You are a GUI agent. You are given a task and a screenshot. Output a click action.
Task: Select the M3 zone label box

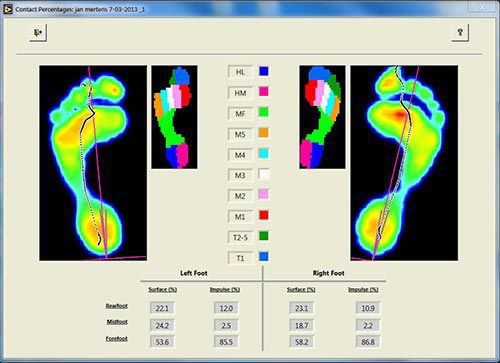click(240, 175)
